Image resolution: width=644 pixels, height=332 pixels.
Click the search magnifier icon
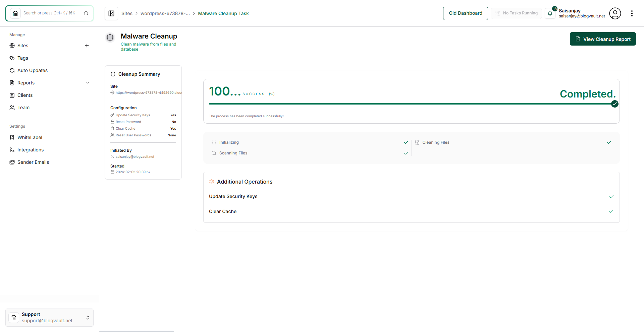tap(86, 13)
